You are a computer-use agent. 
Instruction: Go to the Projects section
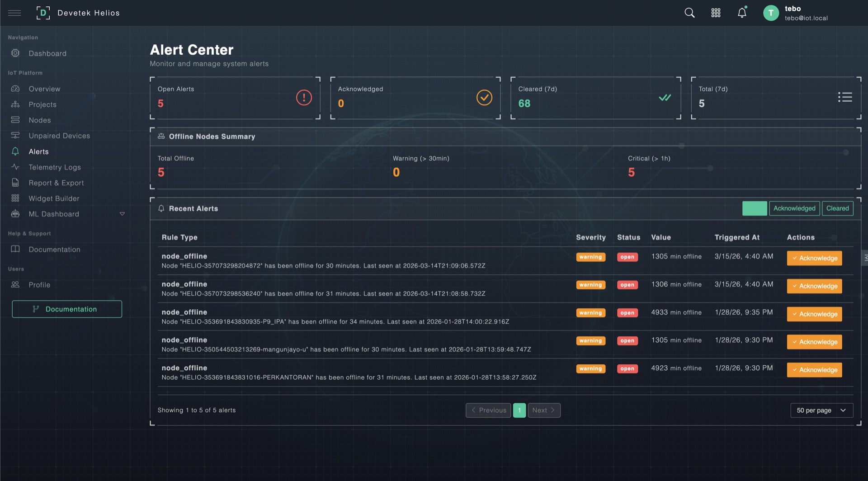(42, 104)
